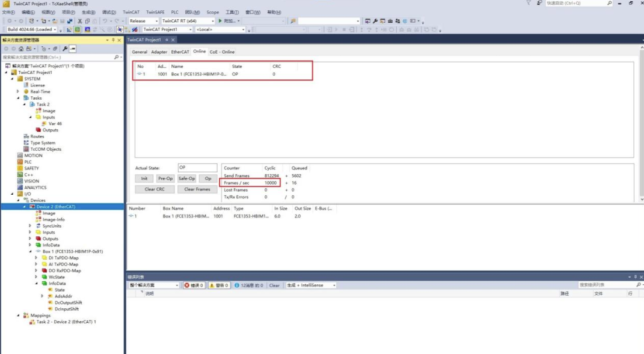The image size is (644, 354).
Task: Switch to the CoE - Online tab
Action: coord(222,52)
